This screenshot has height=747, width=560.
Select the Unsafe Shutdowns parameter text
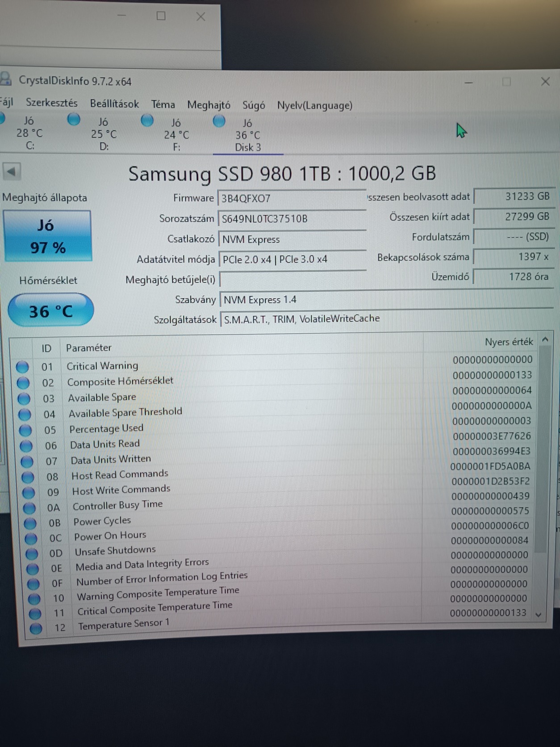point(115,550)
